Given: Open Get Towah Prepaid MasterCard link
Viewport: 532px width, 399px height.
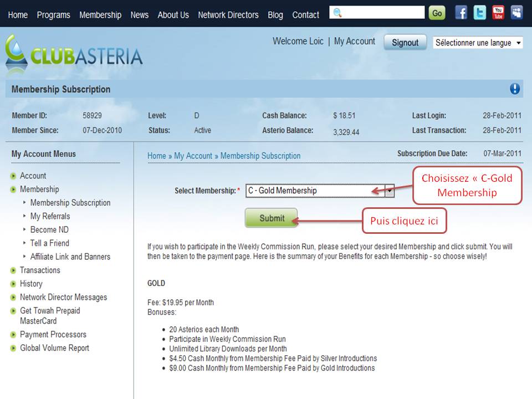Looking at the screenshot, I should pos(50,316).
